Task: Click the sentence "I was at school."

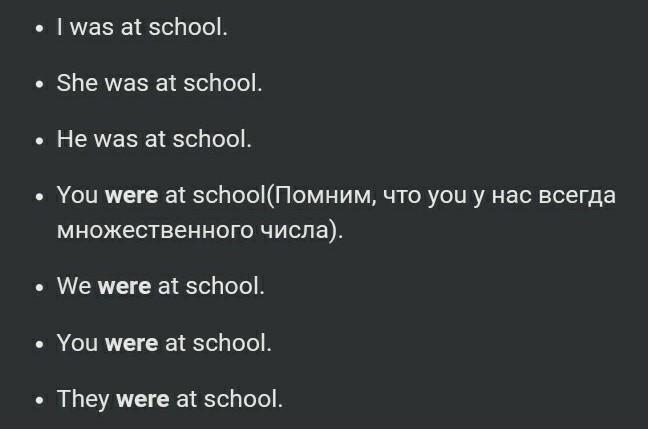Action: 142,27
